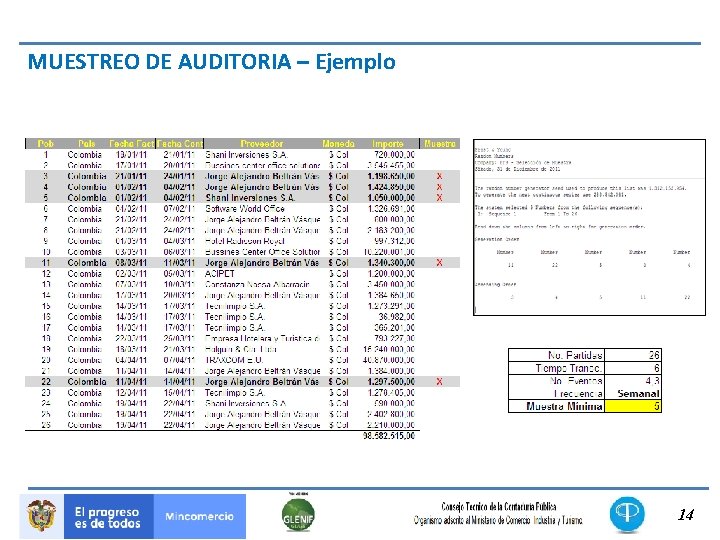Viewport: 720px width, 540px height.
Task: Click the 'Proveedor' column header
Action: [x=262, y=144]
